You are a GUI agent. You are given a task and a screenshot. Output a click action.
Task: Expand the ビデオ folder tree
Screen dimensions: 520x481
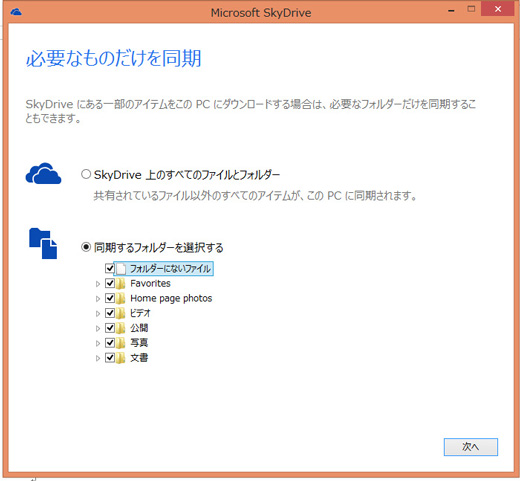pos(98,314)
